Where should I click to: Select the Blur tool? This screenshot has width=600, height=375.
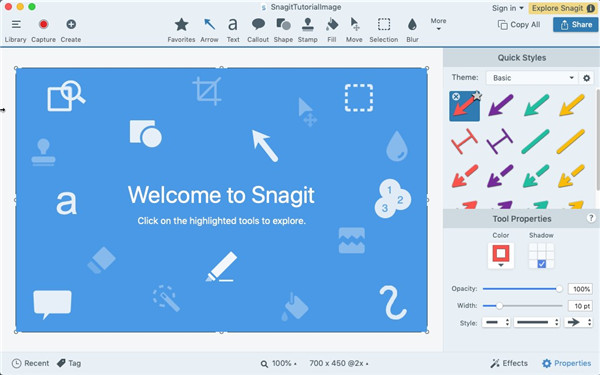click(412, 30)
